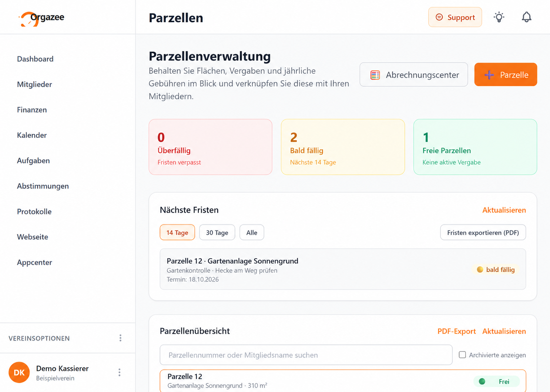Select the 14 Tage filter
550x392 pixels.
click(177, 232)
